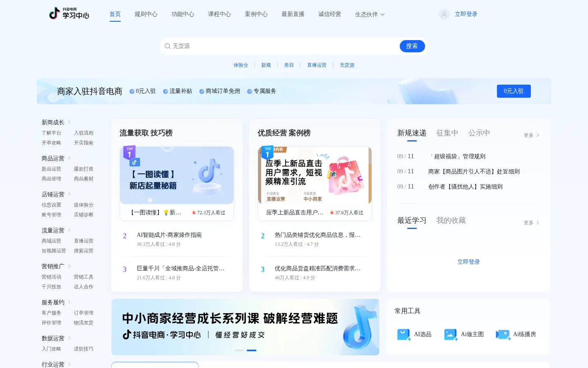The height and width of the screenshot is (368, 588).
Task: Expand the 服务履约 sidebar category
Action: [x=56, y=302]
